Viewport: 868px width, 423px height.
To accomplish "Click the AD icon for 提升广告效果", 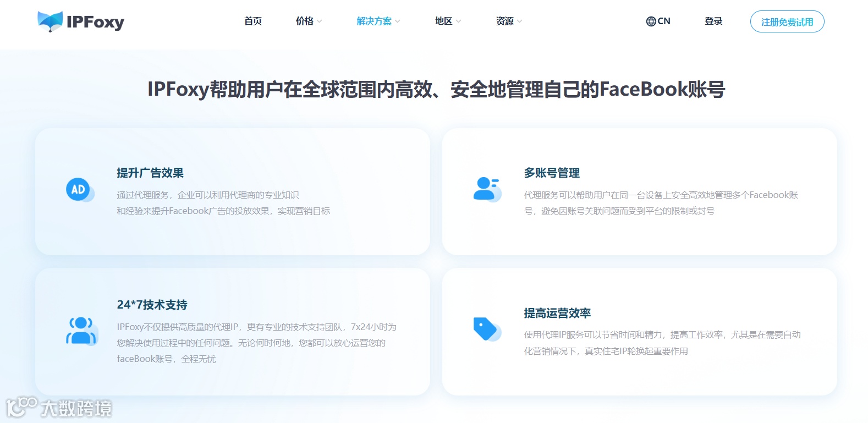I will 80,190.
